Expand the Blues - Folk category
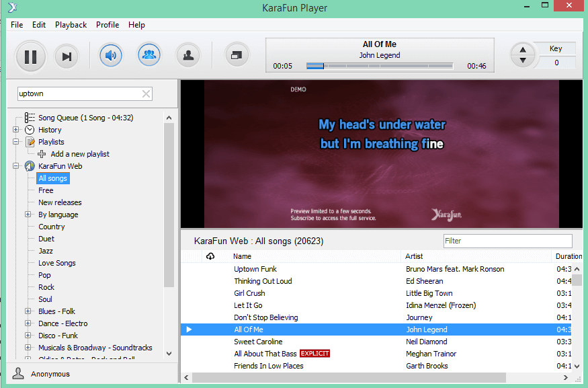The image size is (588, 388). [28, 311]
